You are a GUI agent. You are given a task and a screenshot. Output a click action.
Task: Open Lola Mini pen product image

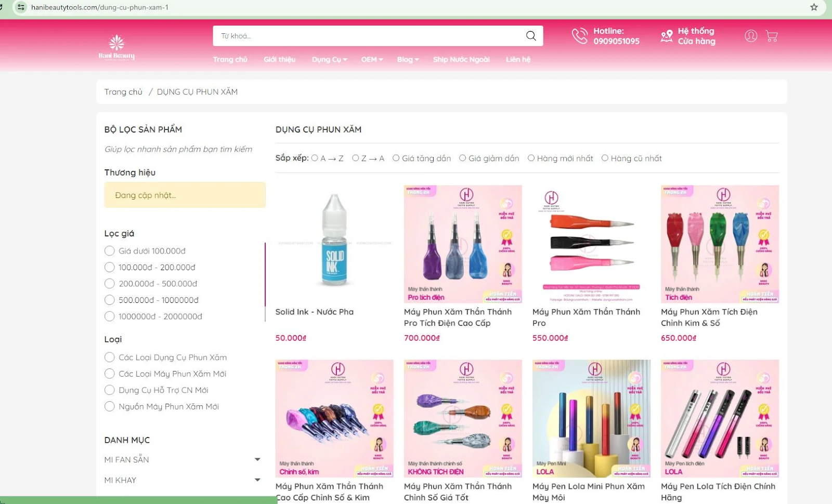tap(591, 418)
